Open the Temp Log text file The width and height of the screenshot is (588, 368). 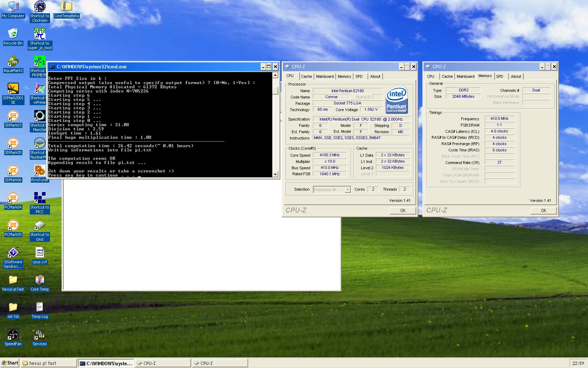pos(40,310)
